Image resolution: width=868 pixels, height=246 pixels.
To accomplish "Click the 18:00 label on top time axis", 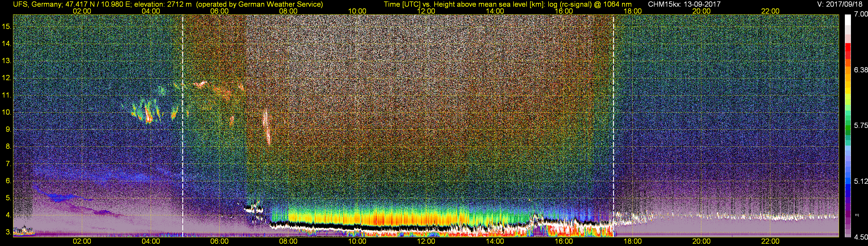I will point(632,11).
